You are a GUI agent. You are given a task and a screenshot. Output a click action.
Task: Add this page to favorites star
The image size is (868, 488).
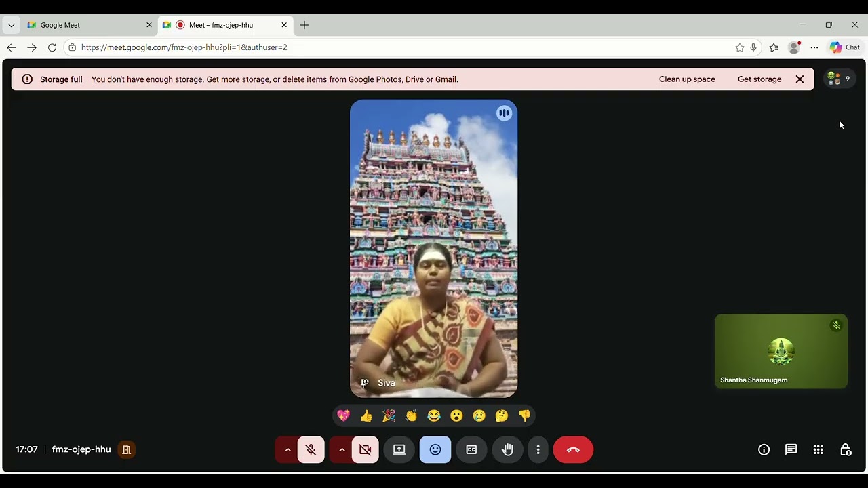(739, 47)
